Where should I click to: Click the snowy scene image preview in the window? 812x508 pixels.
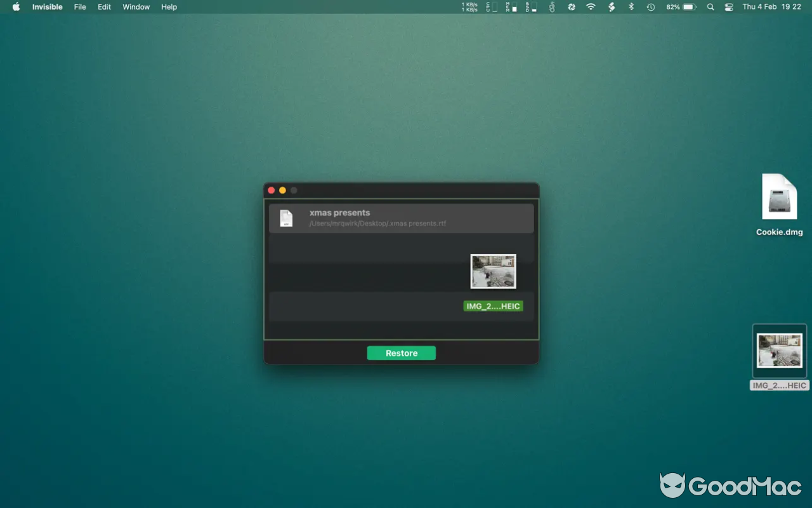(x=493, y=271)
